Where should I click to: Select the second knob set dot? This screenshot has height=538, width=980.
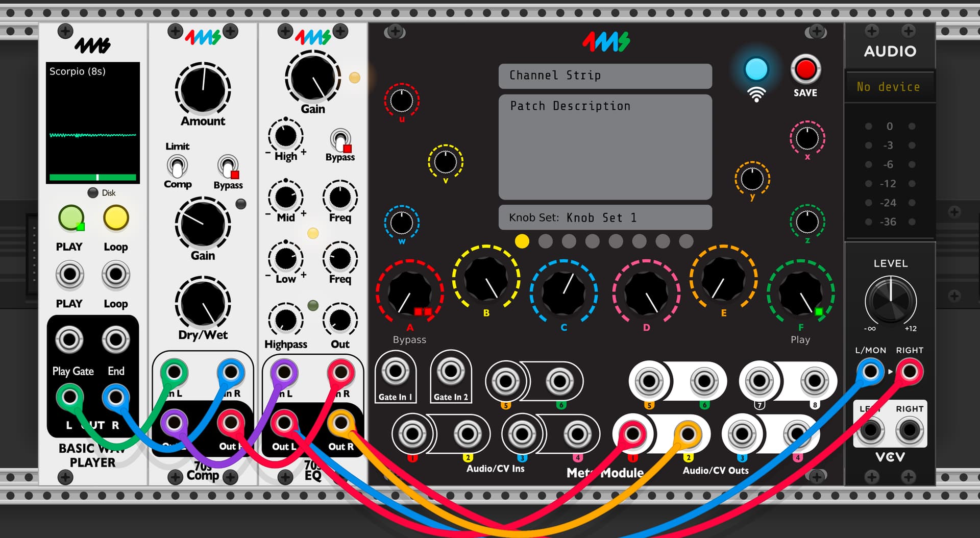tap(545, 241)
